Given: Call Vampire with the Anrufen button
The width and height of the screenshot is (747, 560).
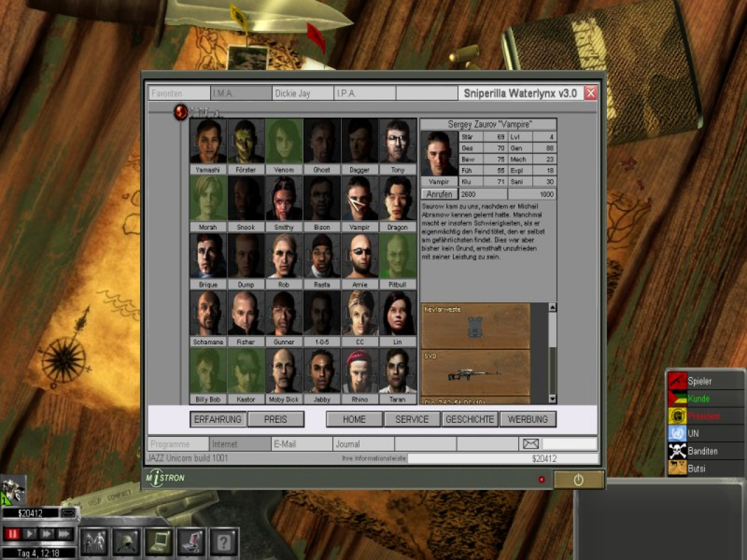Looking at the screenshot, I should [439, 194].
